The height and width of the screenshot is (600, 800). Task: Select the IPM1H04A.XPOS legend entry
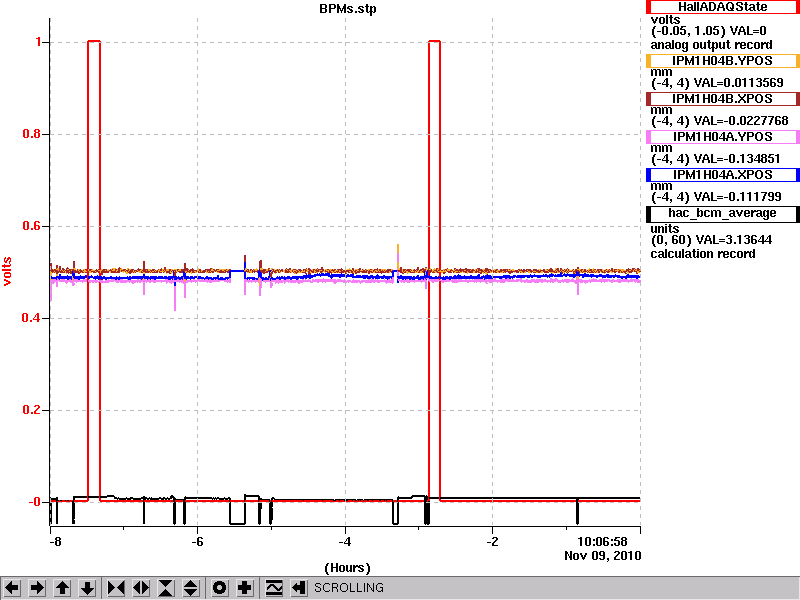tap(722, 175)
